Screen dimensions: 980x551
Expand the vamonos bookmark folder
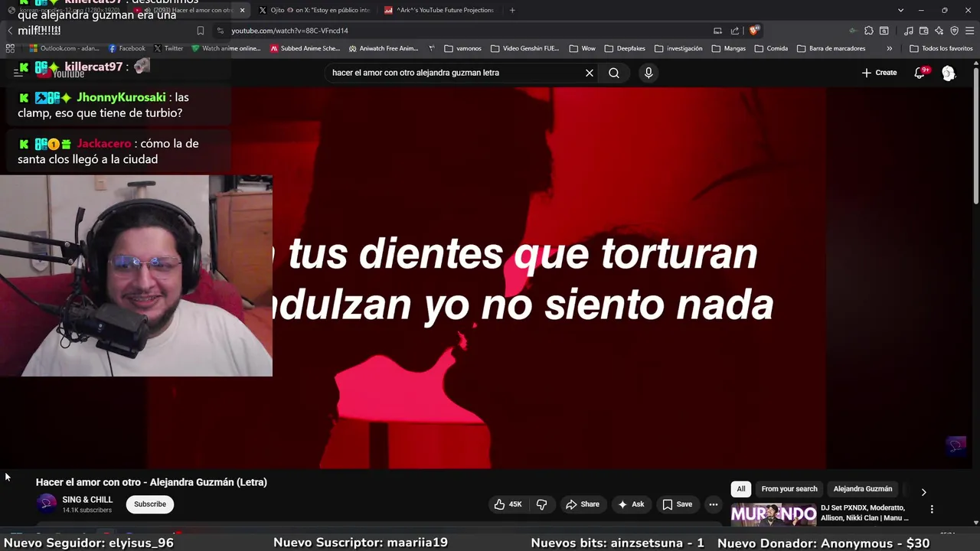pos(463,48)
